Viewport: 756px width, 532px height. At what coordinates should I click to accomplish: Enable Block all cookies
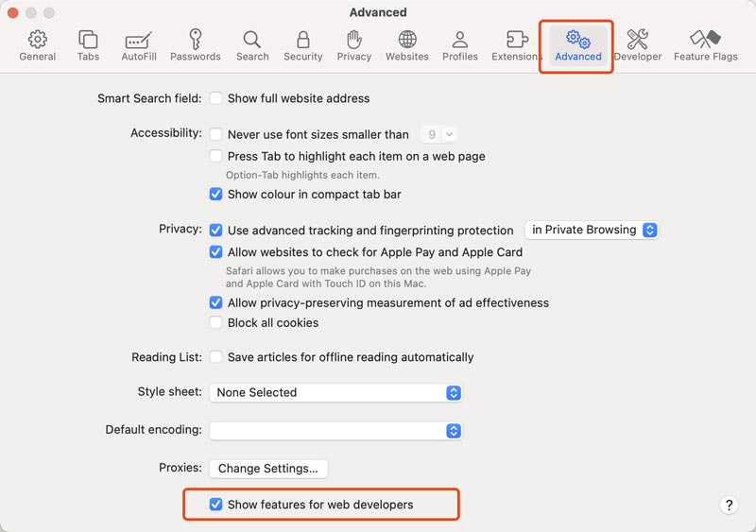tap(215, 322)
